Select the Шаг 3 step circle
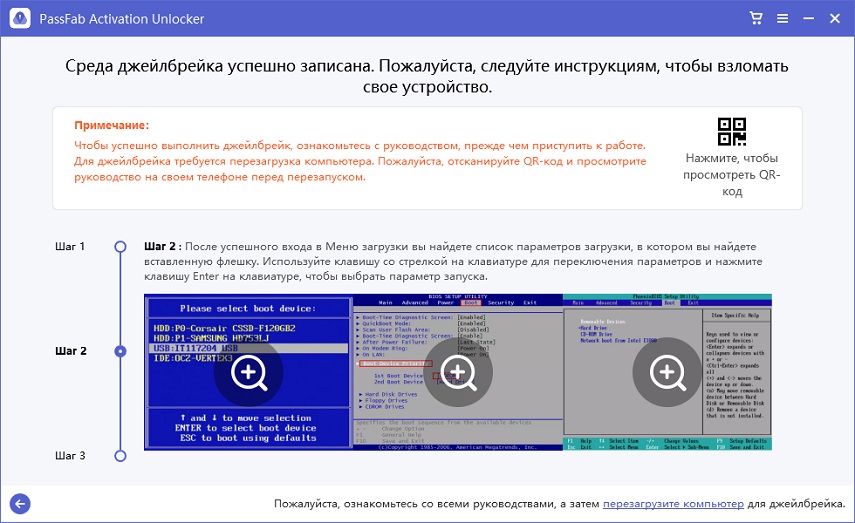Screen dimensions: 855x523 point(120,455)
